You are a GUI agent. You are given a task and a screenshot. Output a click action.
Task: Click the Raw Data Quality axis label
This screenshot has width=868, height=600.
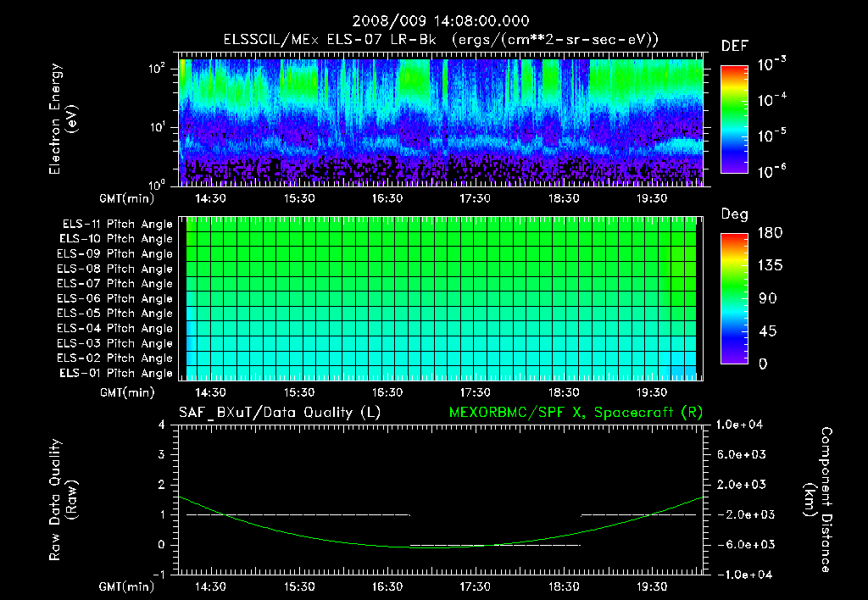63,499
